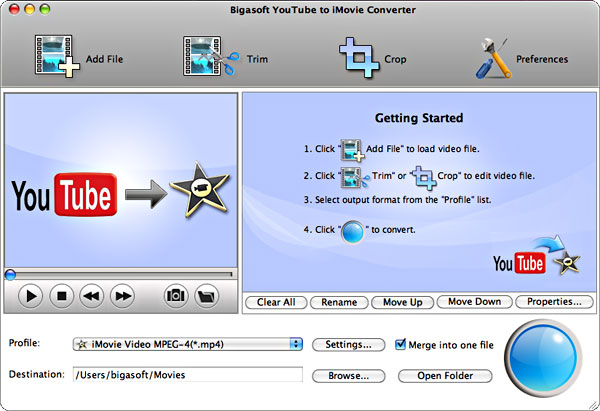Image resolution: width=600 pixels, height=411 pixels.
Task: Click the Open Folder button
Action: (x=446, y=376)
